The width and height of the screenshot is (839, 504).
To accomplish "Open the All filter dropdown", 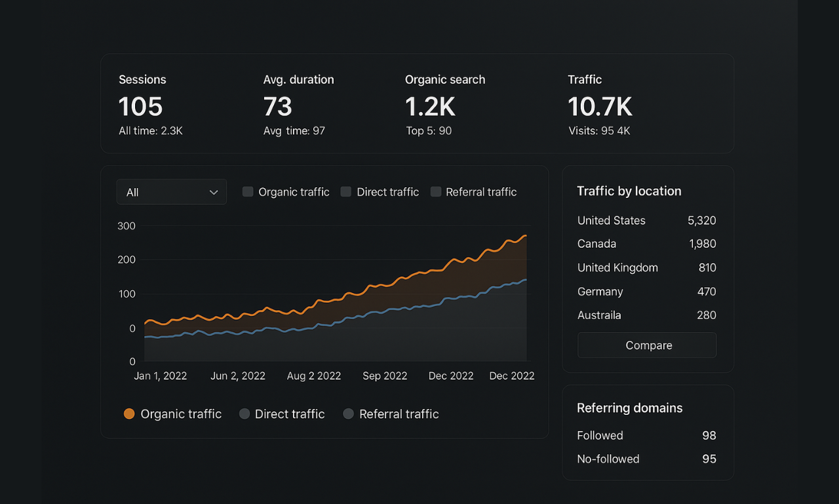I will [x=171, y=192].
